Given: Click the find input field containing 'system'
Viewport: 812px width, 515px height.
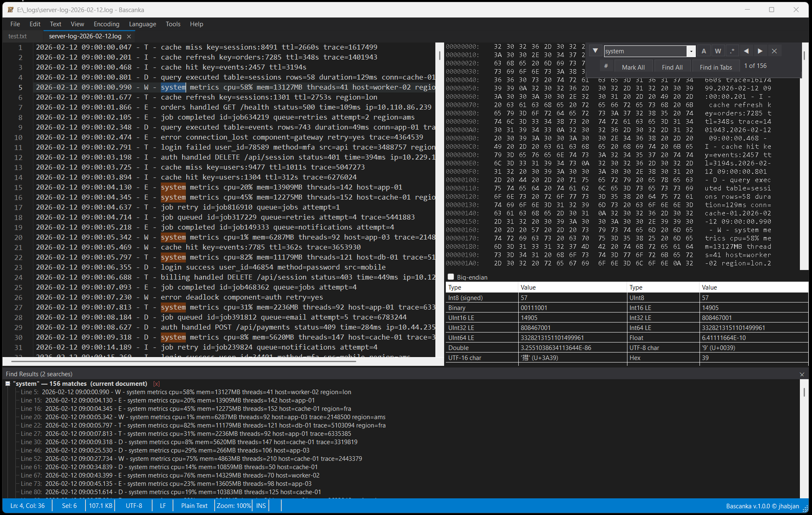Looking at the screenshot, I should pos(645,51).
